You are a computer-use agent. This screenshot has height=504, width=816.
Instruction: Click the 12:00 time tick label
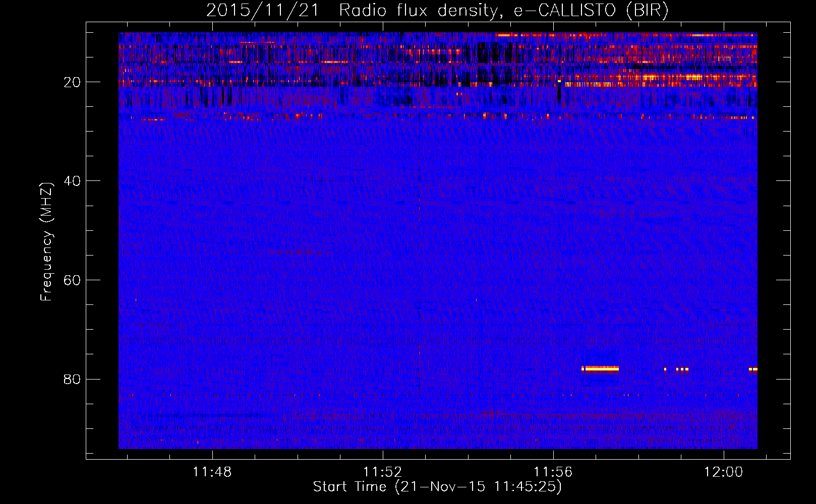(x=724, y=472)
